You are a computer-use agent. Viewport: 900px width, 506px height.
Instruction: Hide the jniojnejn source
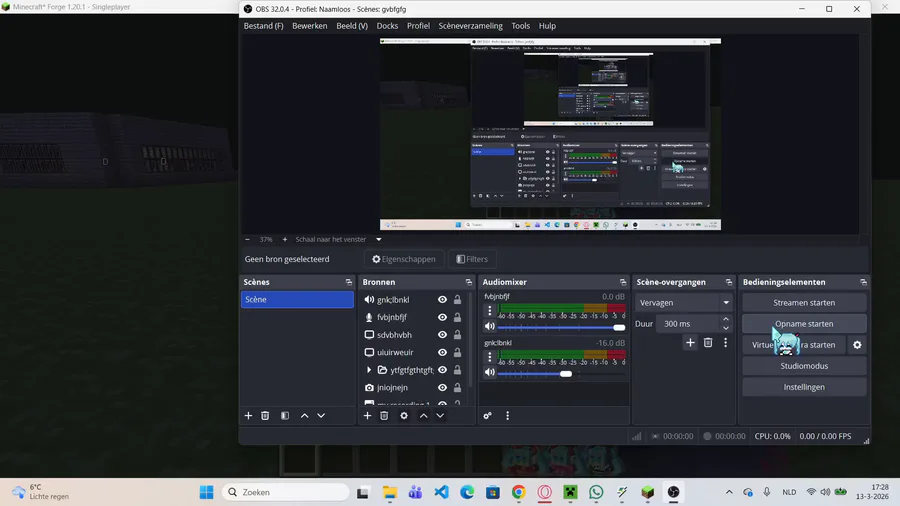pyautogui.click(x=443, y=387)
